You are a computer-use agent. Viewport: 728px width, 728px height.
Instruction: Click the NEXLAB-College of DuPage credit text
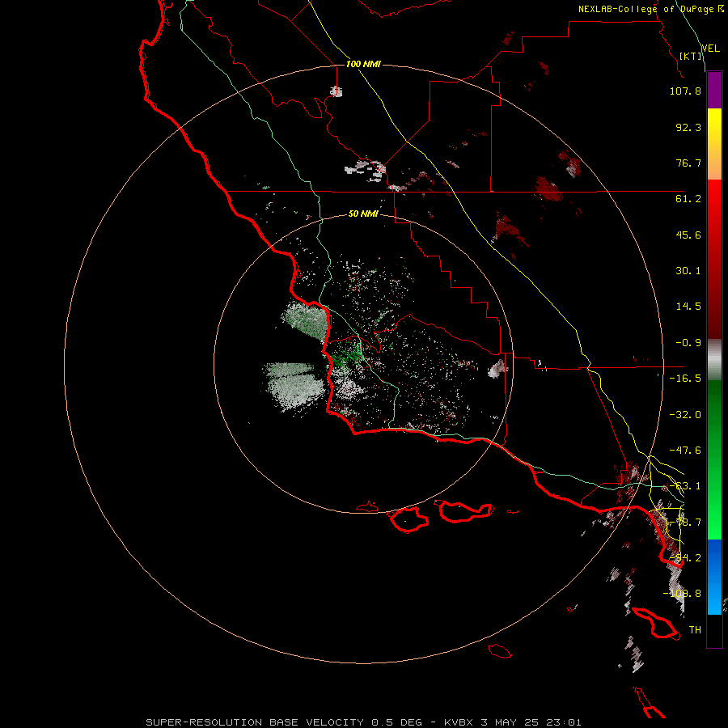[646, 9]
